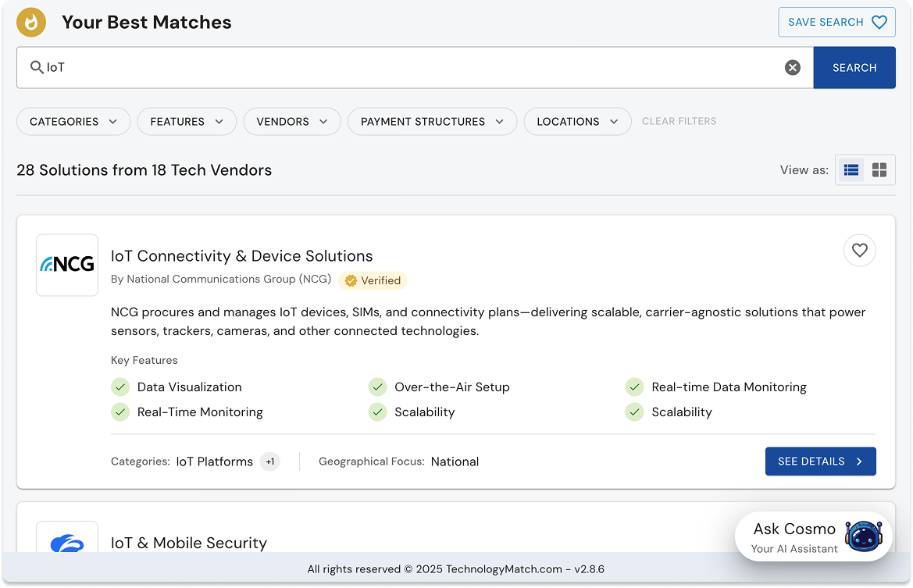Screen dimensions: 913x588
Task: Click the Over-the-Air Setup check icon
Action: point(377,387)
